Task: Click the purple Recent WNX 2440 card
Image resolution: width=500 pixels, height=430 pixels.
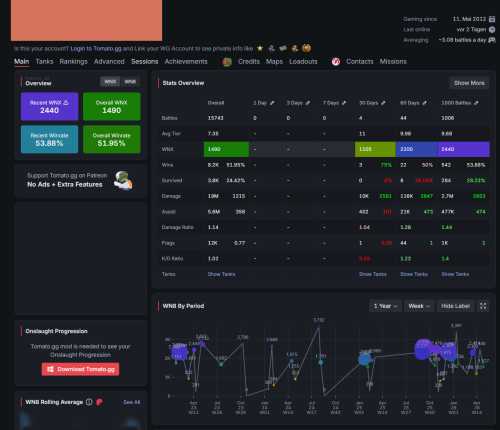Action: point(49,106)
